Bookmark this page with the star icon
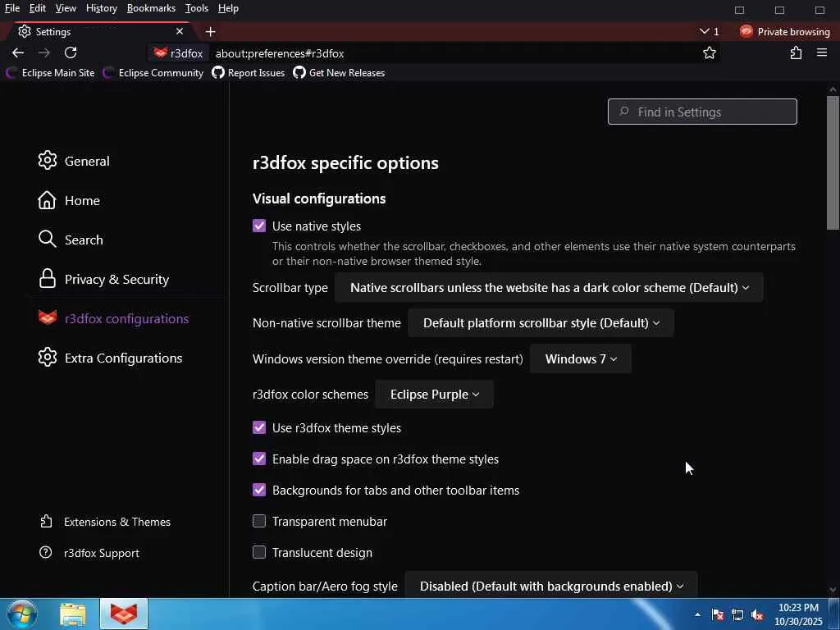The width and height of the screenshot is (840, 630). point(710,52)
